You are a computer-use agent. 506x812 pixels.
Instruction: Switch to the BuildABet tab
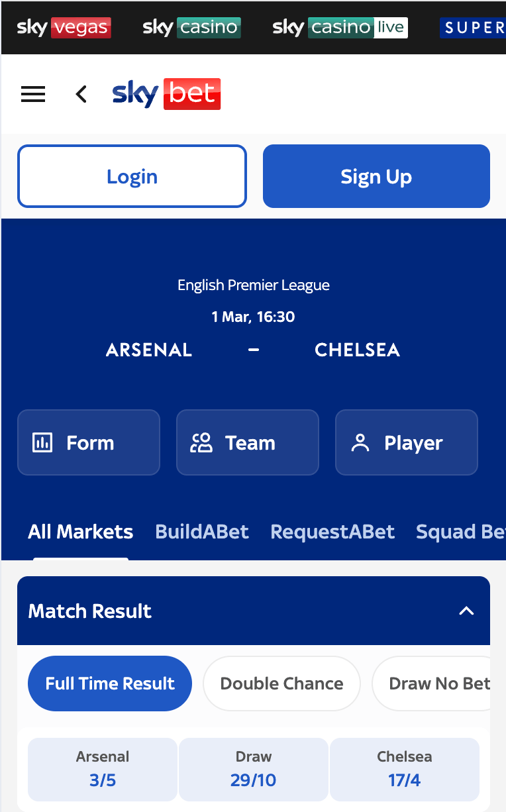point(202,532)
